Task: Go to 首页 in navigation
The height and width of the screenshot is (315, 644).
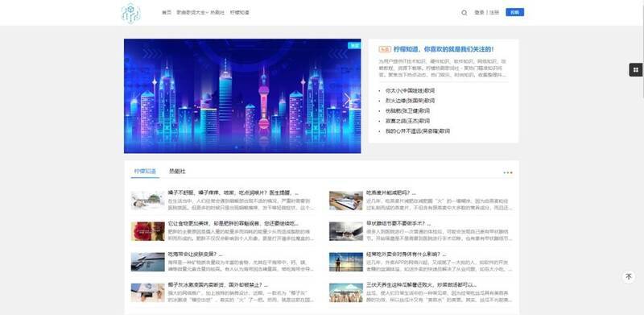Action: pyautogui.click(x=167, y=13)
